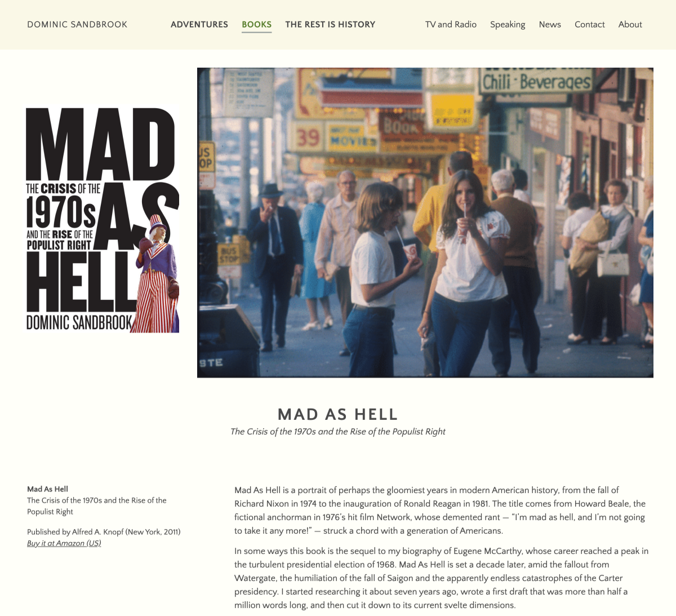Image resolution: width=676 pixels, height=616 pixels.
Task: Visit the News section
Action: 550,24
